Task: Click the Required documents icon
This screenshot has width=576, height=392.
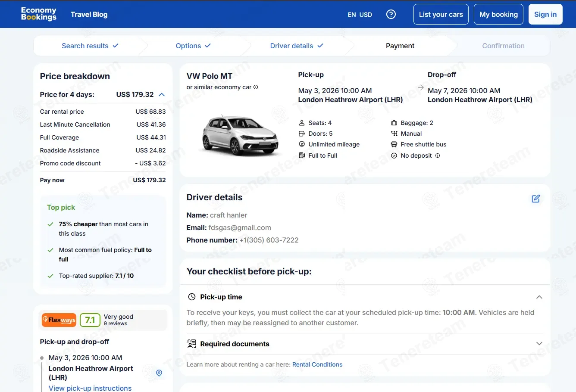Action: click(x=192, y=344)
